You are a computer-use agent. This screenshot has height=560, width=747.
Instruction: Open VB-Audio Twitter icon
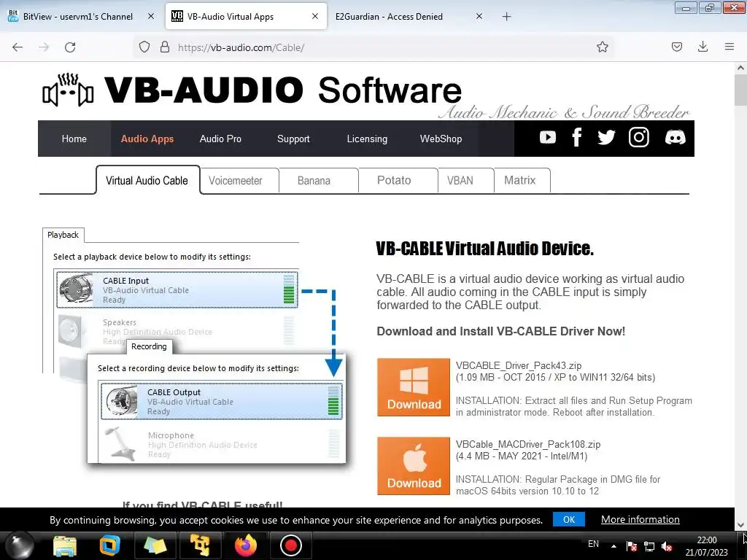coord(606,138)
